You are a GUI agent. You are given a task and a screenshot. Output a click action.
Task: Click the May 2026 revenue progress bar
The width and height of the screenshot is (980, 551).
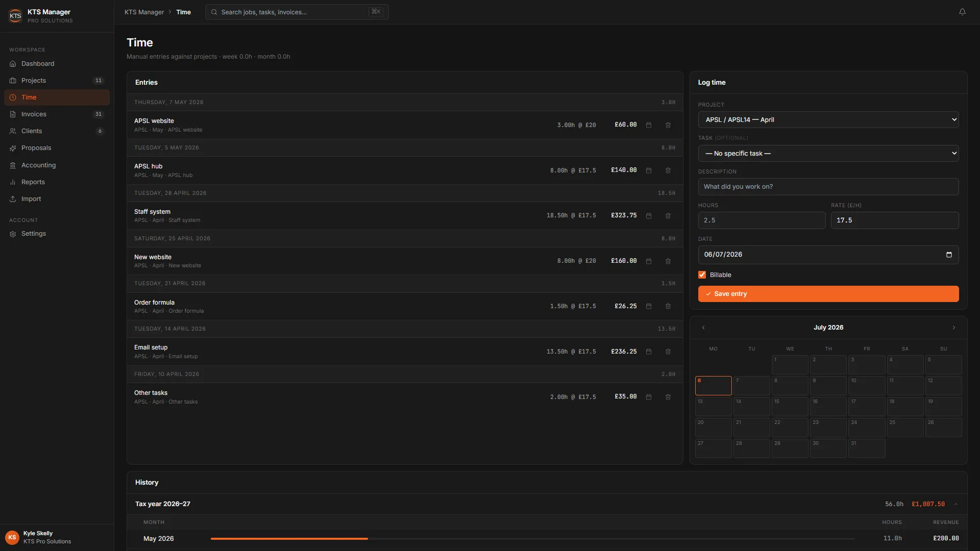tap(532, 539)
